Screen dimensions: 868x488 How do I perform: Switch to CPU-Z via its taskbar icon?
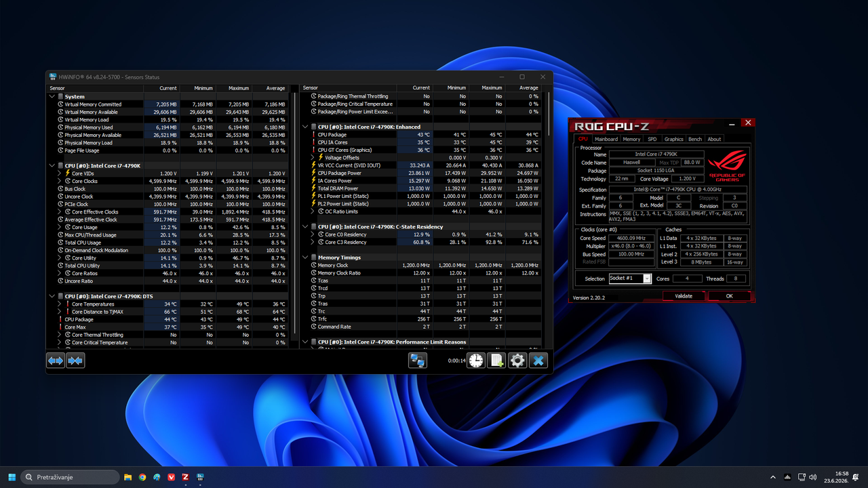click(x=185, y=477)
